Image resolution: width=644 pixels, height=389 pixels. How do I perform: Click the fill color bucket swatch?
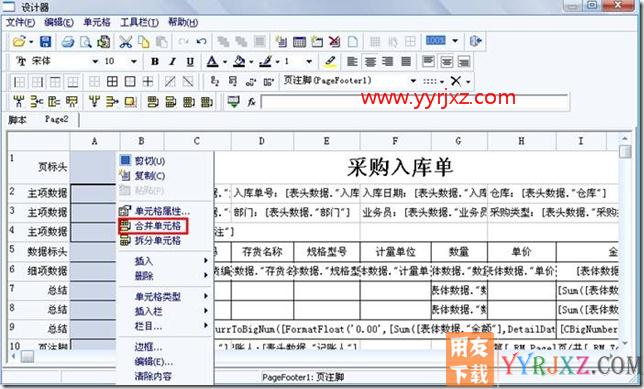pos(239,62)
